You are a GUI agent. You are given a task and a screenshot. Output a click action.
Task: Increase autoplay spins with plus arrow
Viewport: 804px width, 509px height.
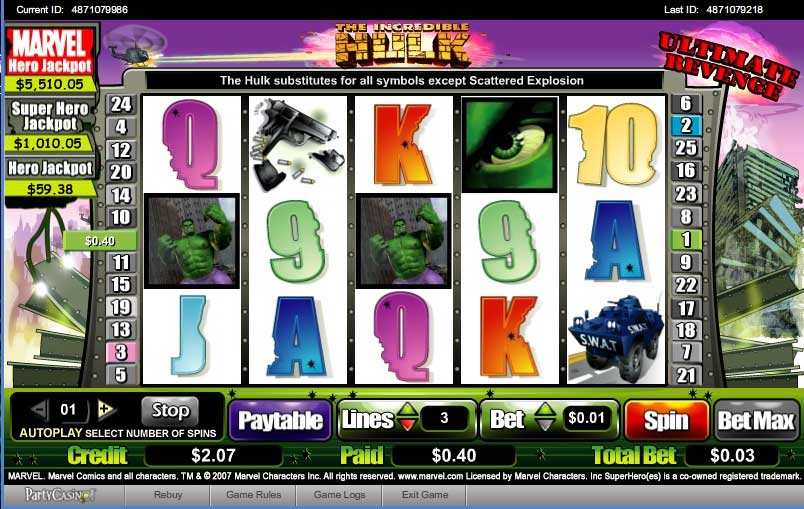coord(106,409)
